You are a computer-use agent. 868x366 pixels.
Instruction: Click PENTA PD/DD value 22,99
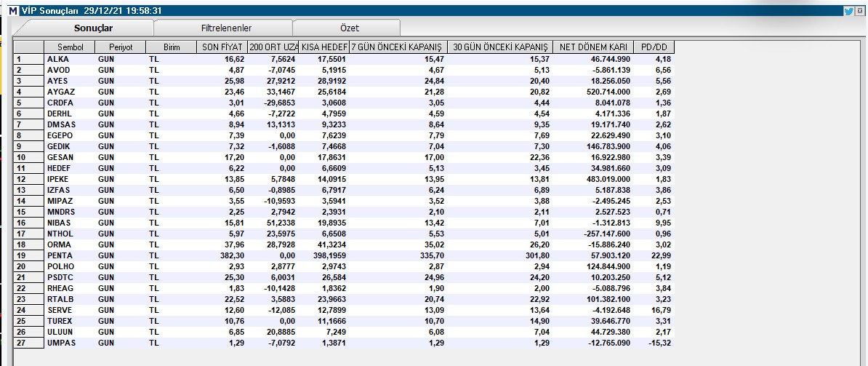[660, 256]
